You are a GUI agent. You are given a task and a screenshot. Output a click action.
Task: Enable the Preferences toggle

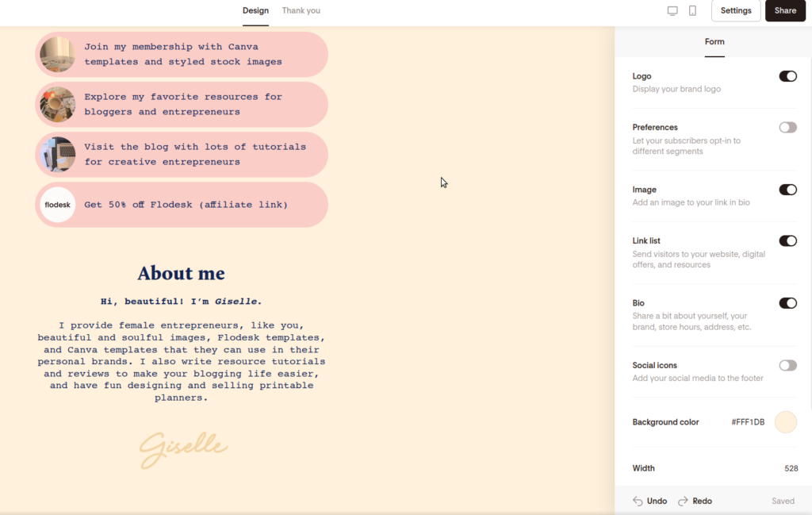pos(787,128)
